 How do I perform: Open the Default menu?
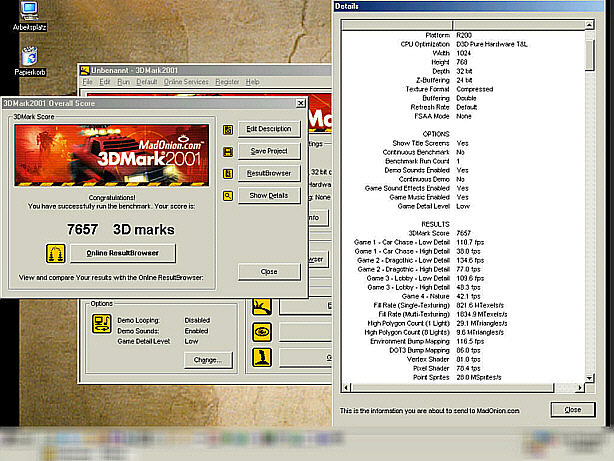146,82
